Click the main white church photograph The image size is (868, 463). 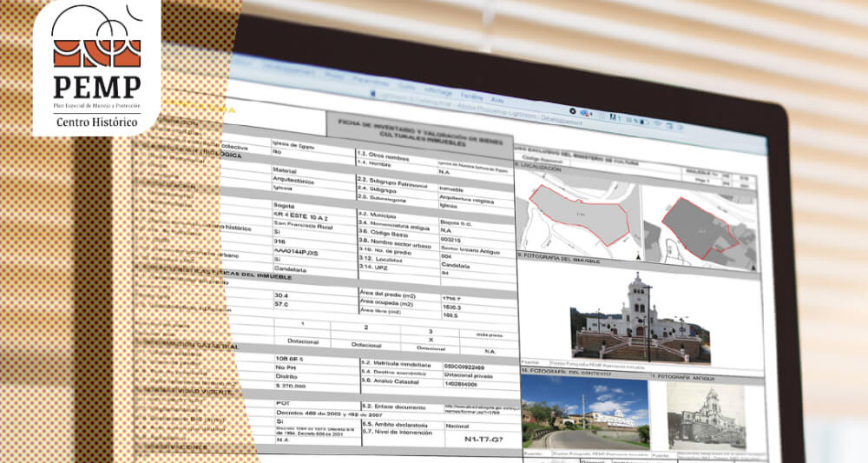640,319
